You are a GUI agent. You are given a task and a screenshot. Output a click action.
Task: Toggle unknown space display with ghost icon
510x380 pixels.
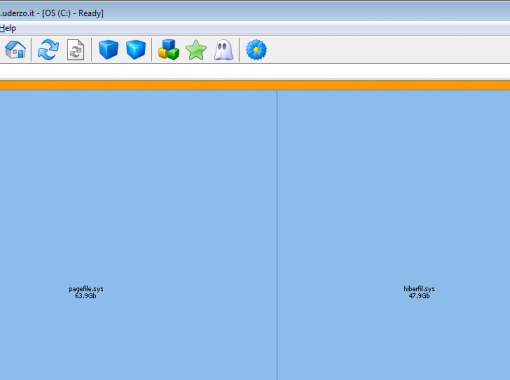tap(223, 50)
